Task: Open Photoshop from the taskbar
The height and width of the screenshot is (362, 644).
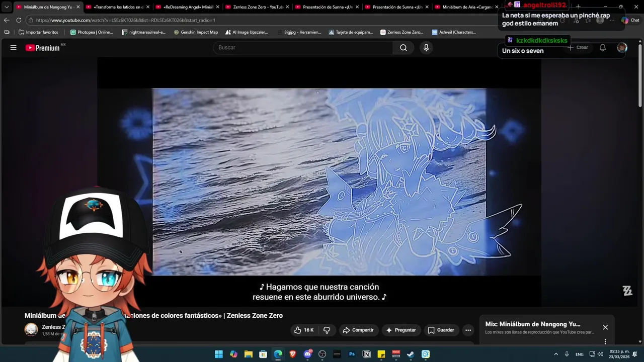Action: pyautogui.click(x=352, y=354)
